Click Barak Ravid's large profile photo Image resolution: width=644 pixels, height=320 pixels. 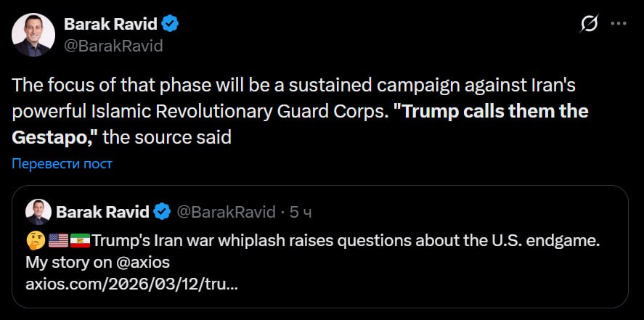[x=33, y=35]
